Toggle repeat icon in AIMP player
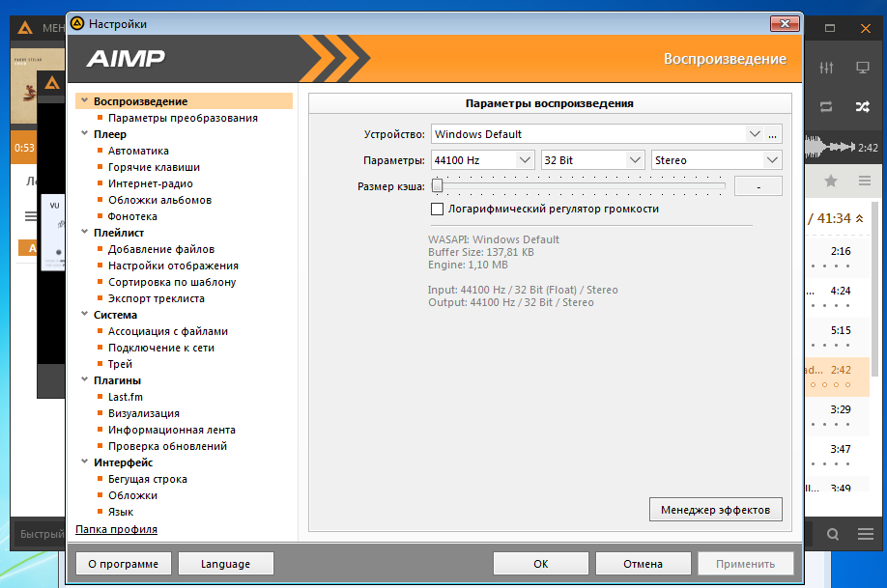 [x=826, y=106]
